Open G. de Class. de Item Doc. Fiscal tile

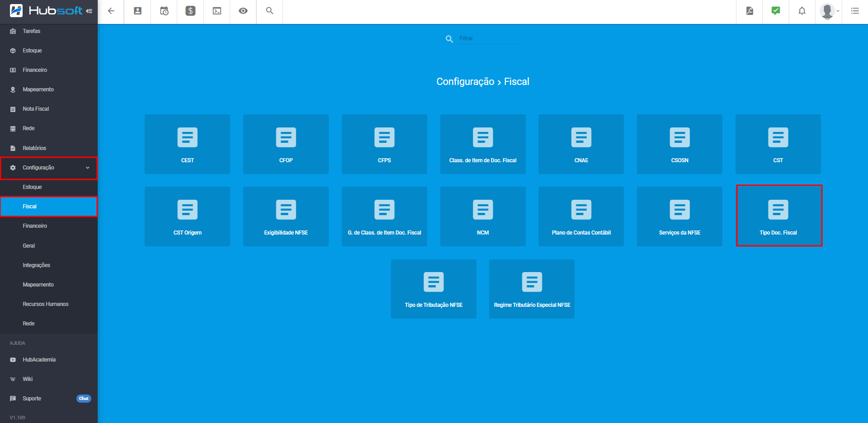pos(384,216)
